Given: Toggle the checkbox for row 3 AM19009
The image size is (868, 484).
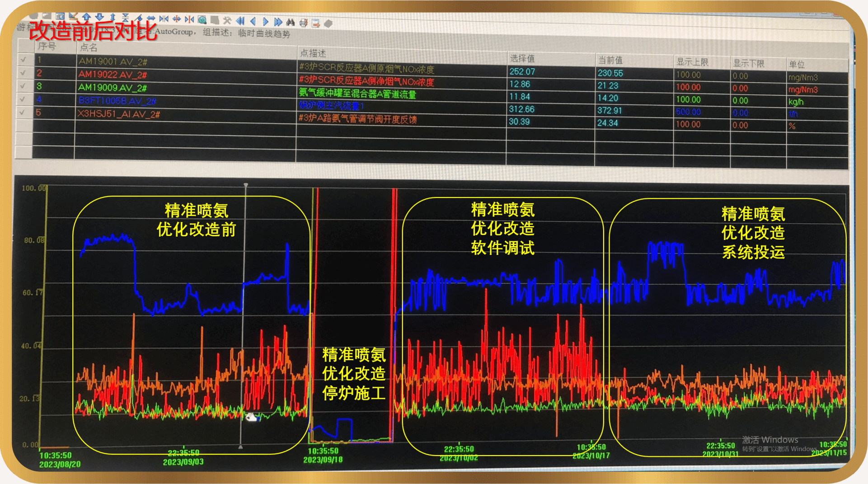Looking at the screenshot, I should point(23,85).
